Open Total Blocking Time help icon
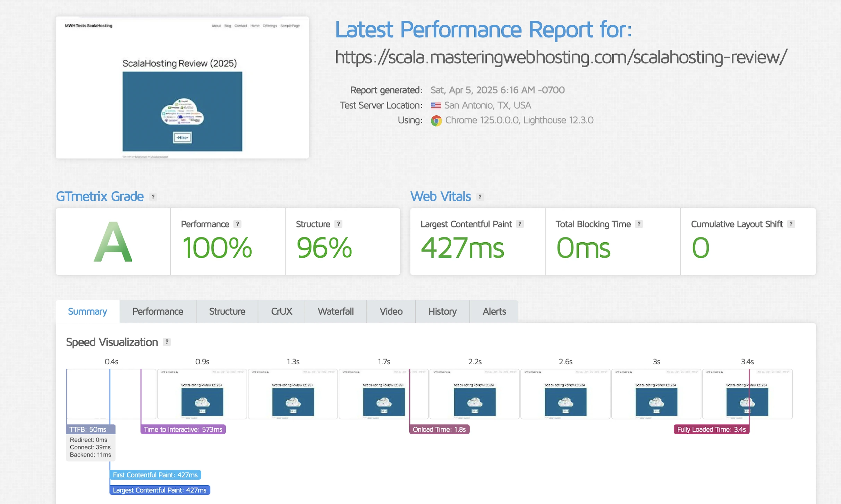Screen dimensions: 841x504 [639, 224]
